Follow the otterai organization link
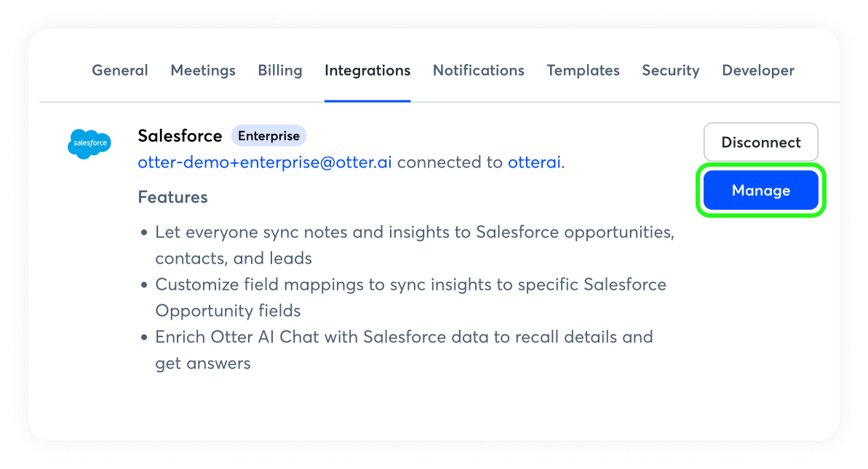This screenshot has height=469, width=868. coord(535,162)
